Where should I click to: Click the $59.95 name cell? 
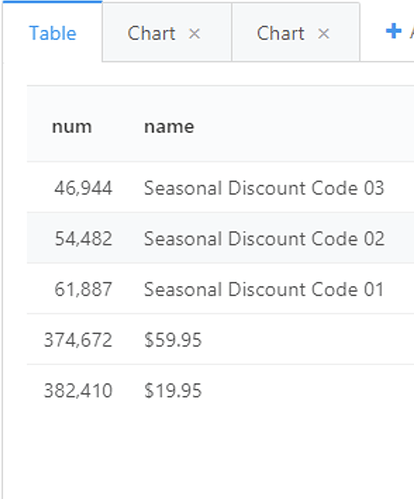[x=173, y=340]
